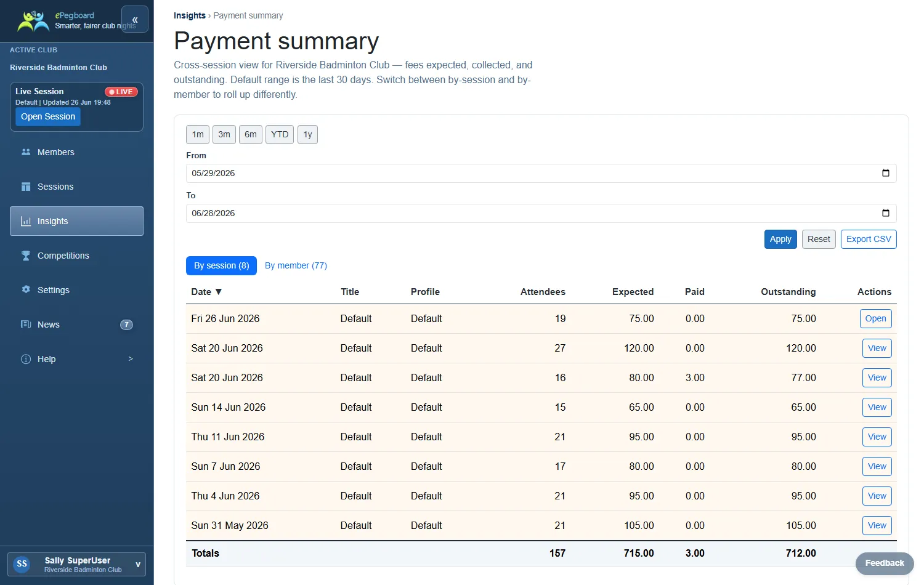Open the Feedback button

point(885,563)
